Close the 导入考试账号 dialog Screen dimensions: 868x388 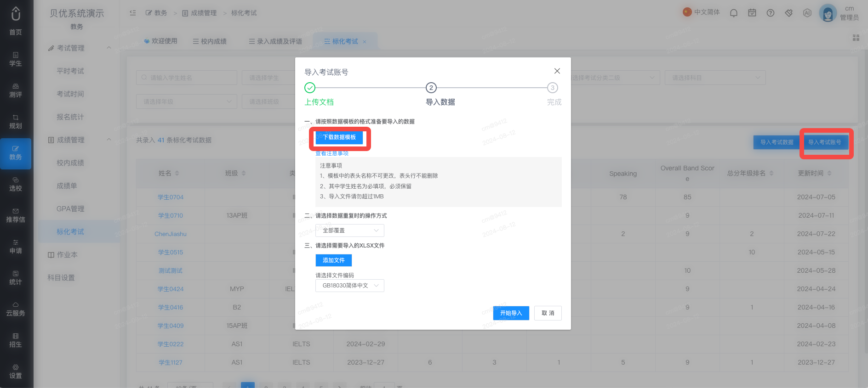click(x=557, y=71)
